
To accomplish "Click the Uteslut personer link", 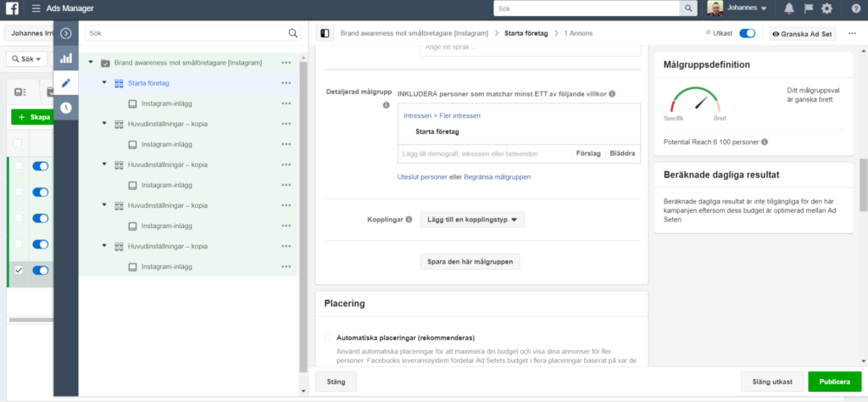I will pyautogui.click(x=422, y=176).
